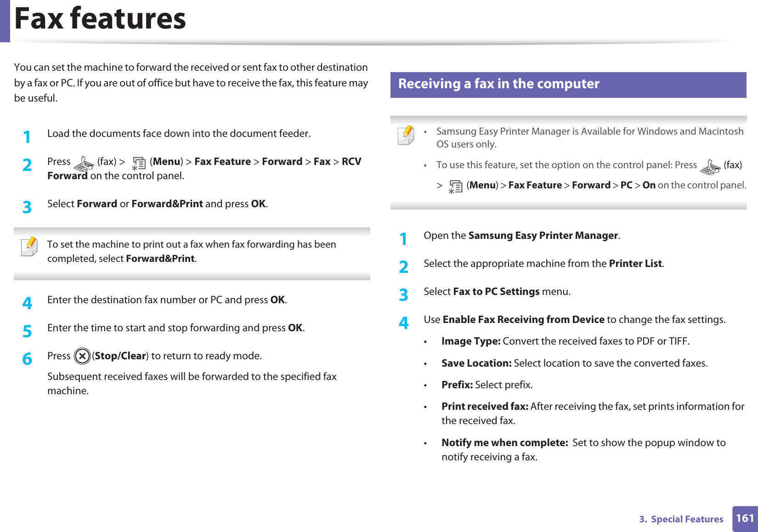Click the '3. Special Features' footer link
The width and height of the screenshot is (758, 532).
pos(681,519)
